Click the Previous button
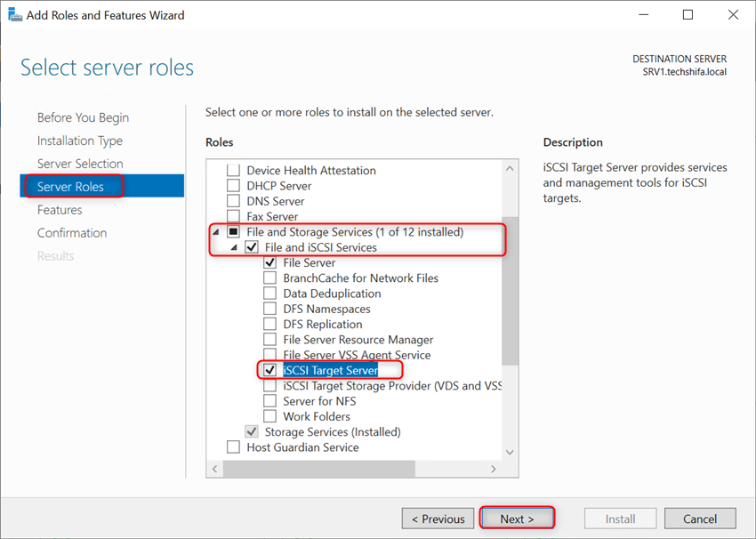 point(438,518)
